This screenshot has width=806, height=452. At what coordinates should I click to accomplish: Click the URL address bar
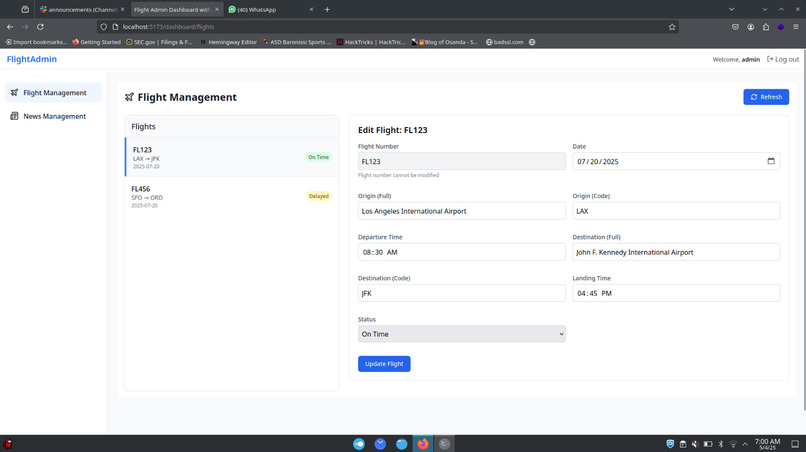pos(388,27)
